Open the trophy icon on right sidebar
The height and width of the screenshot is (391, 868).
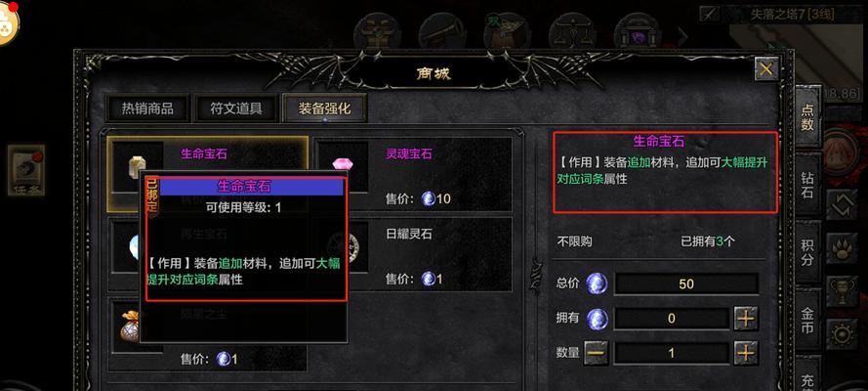click(x=842, y=289)
